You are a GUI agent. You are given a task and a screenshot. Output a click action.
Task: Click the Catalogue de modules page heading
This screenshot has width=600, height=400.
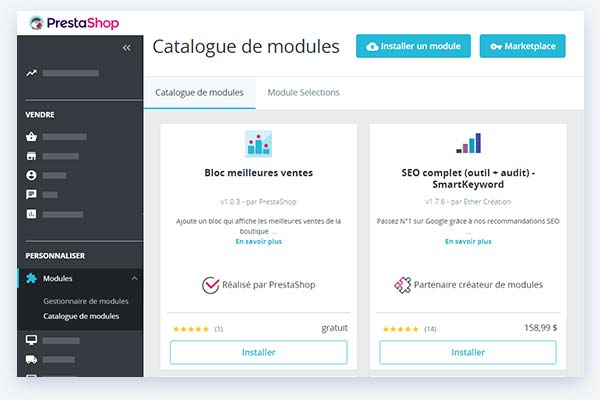(x=246, y=47)
